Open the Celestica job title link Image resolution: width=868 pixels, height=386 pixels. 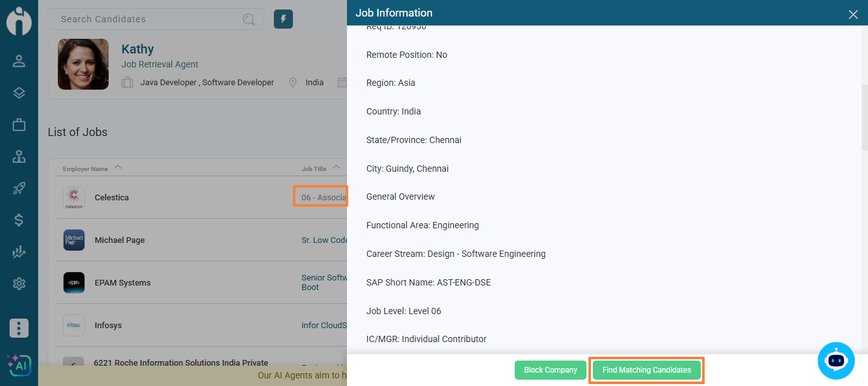(323, 198)
